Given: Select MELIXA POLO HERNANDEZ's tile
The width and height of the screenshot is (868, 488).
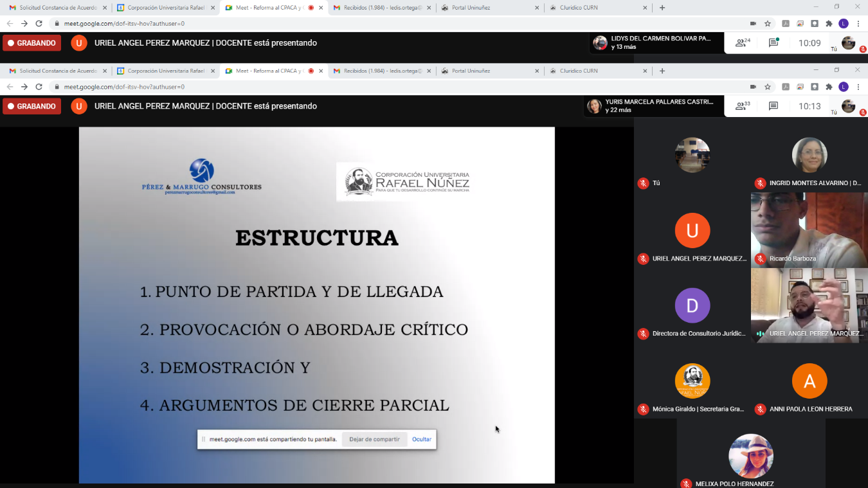Looking at the screenshot, I should [751, 453].
